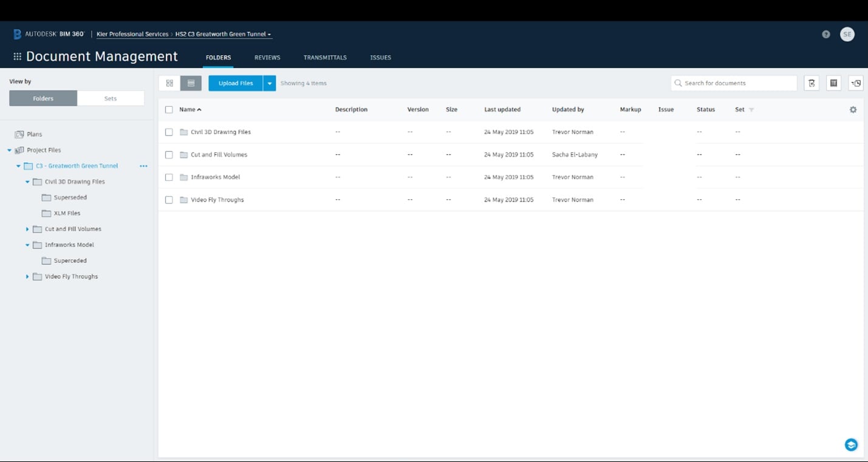
Task: Open the learning assistant icon at bottom right
Action: tap(851, 445)
